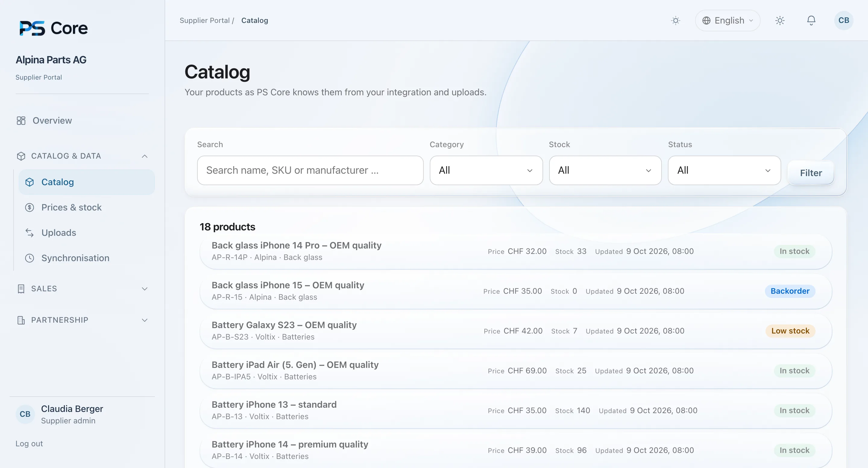
Task: Expand the Partnership section chevron
Action: pos(145,320)
